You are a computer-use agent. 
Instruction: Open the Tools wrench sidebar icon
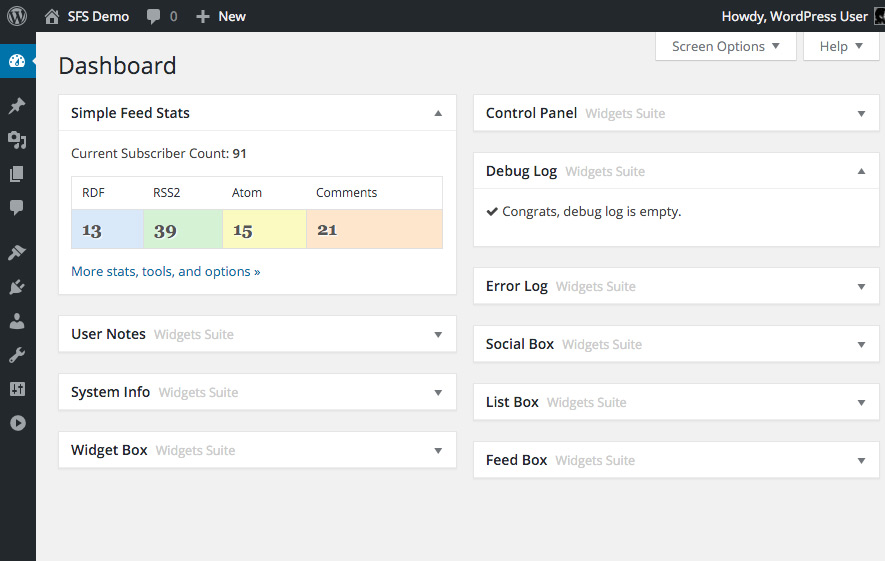click(x=17, y=355)
